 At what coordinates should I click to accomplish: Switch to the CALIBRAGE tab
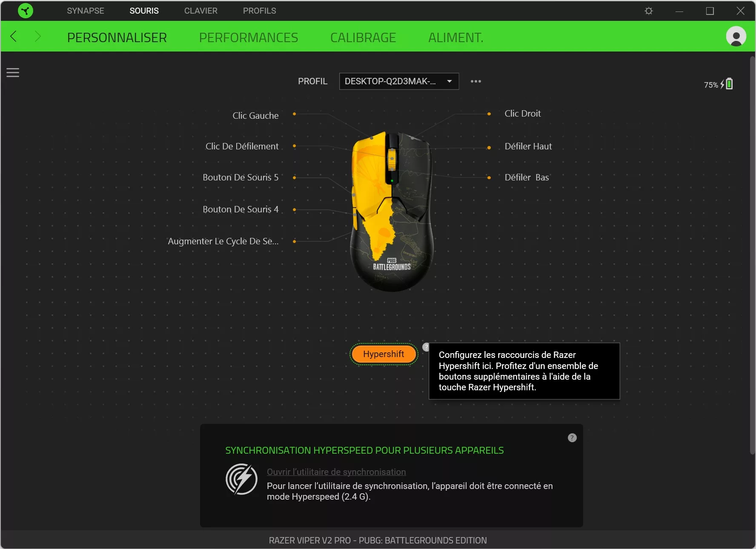coord(363,37)
